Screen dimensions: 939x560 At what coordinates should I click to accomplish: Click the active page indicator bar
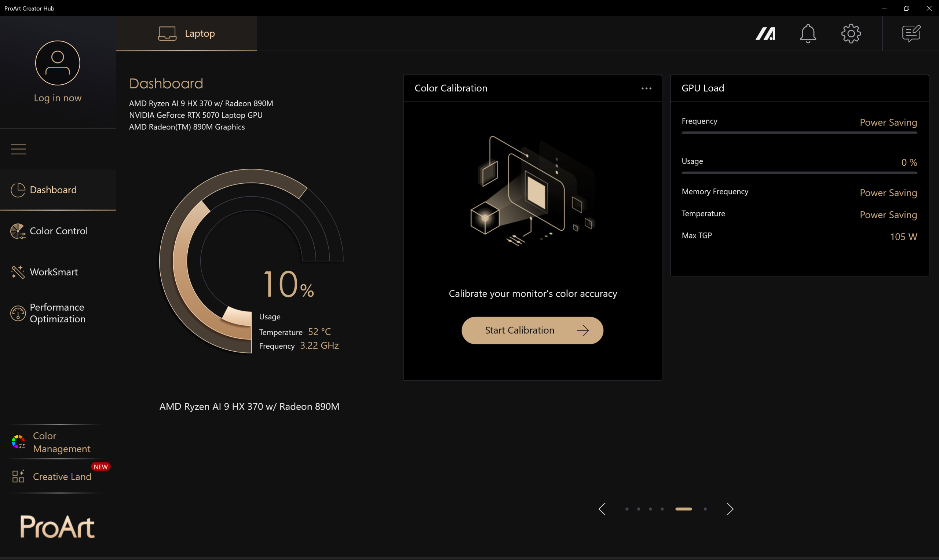pyautogui.click(x=683, y=509)
